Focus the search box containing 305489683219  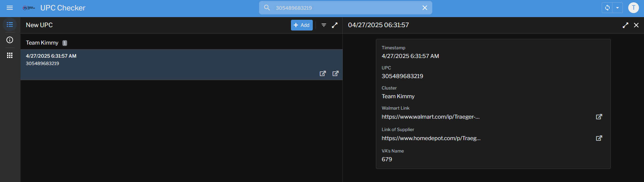(346, 8)
